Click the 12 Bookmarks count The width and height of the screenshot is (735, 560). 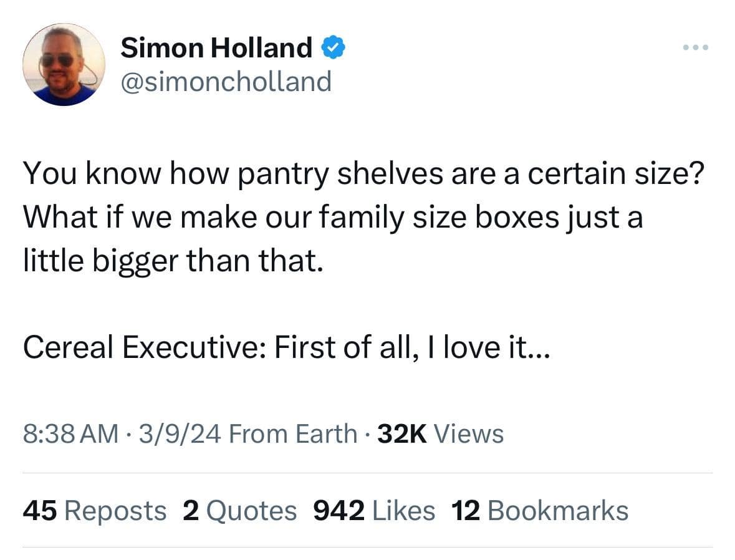click(x=539, y=511)
